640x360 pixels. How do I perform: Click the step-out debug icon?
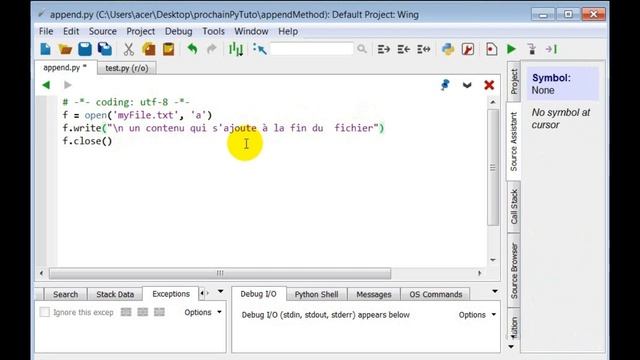[x=551, y=49]
